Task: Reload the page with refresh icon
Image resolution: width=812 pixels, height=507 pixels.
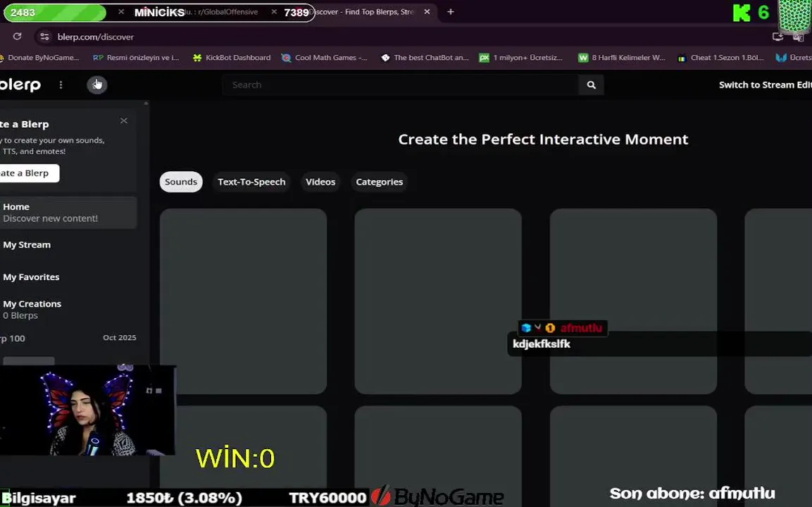Action: tap(17, 36)
